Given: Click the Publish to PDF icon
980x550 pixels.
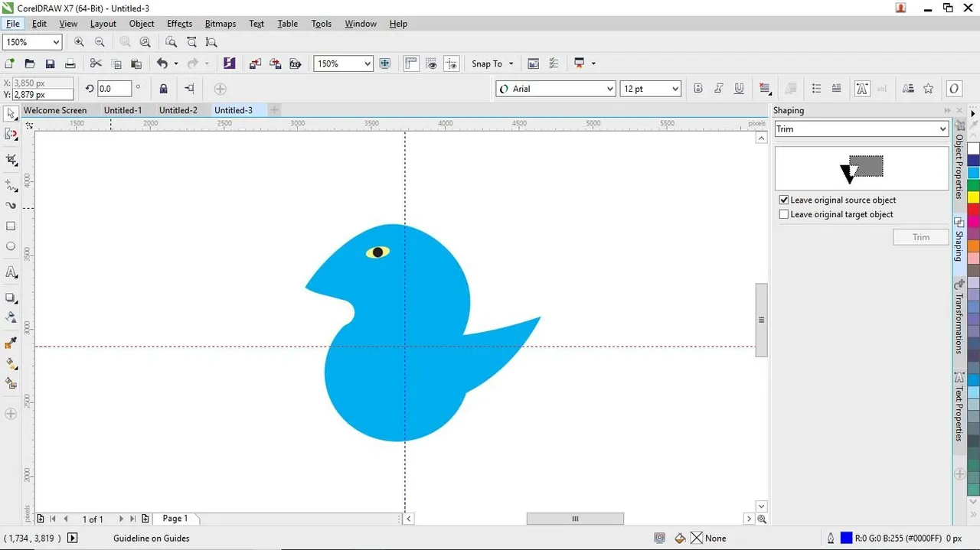Looking at the screenshot, I should pos(295,63).
